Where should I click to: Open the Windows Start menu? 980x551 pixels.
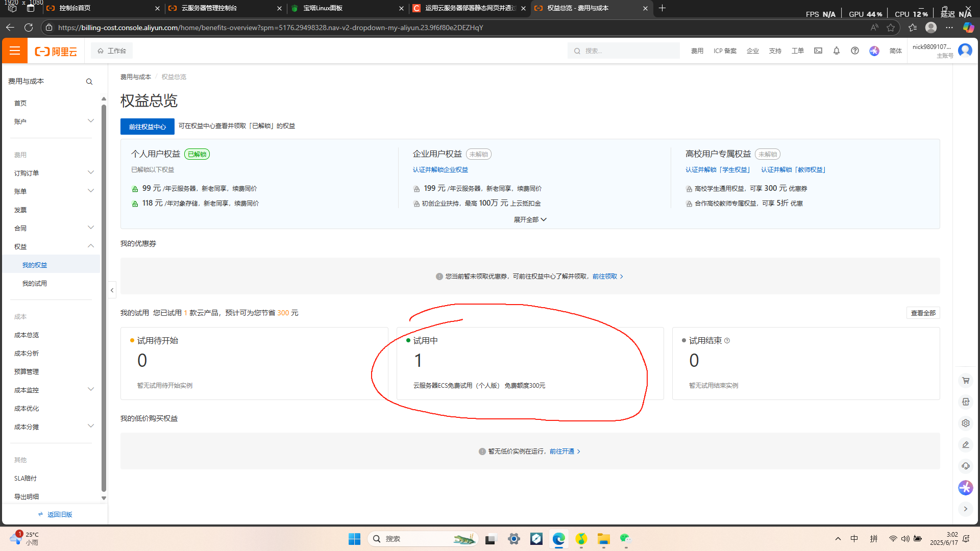pyautogui.click(x=354, y=539)
